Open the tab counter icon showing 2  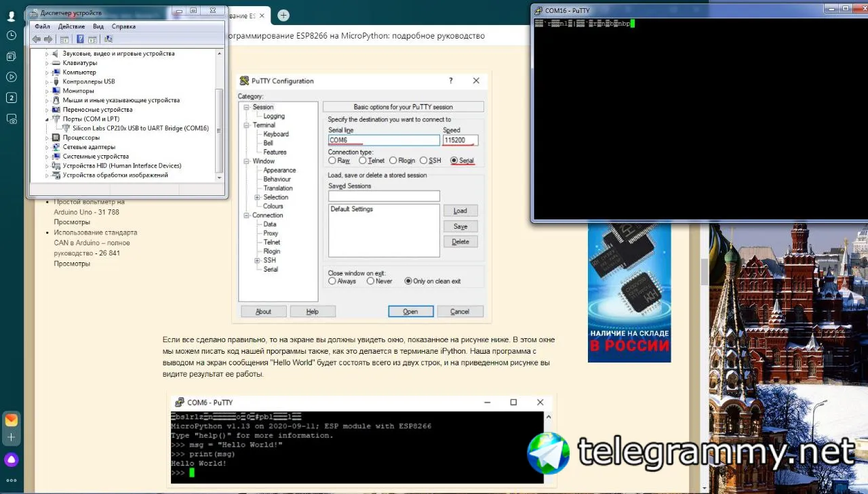pyautogui.click(x=11, y=98)
